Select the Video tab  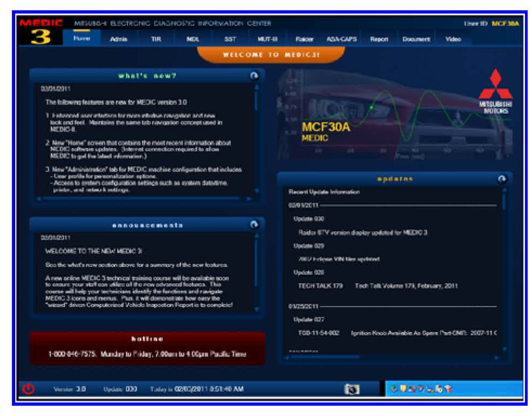point(453,40)
